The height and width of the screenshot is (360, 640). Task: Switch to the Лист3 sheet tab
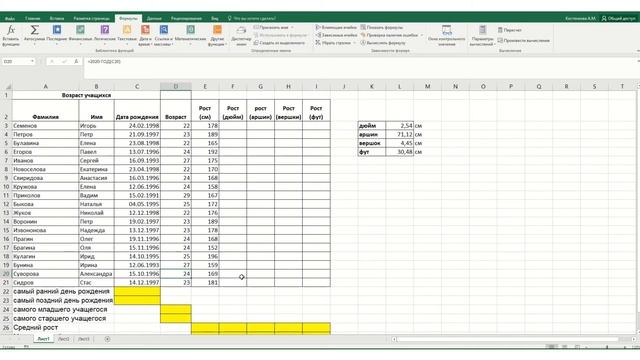click(84, 339)
